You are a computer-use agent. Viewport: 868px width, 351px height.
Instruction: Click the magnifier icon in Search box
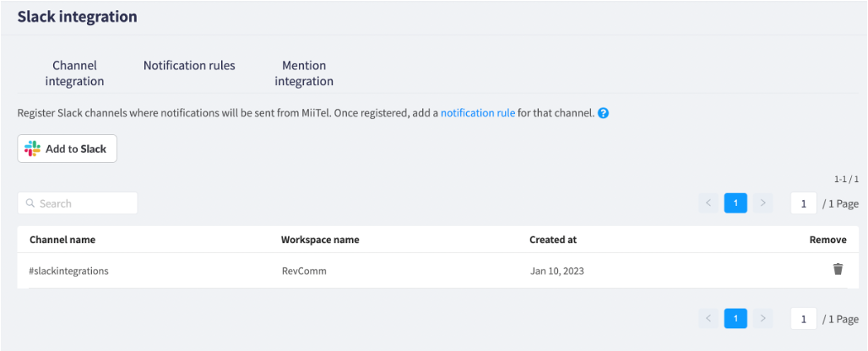tap(30, 202)
